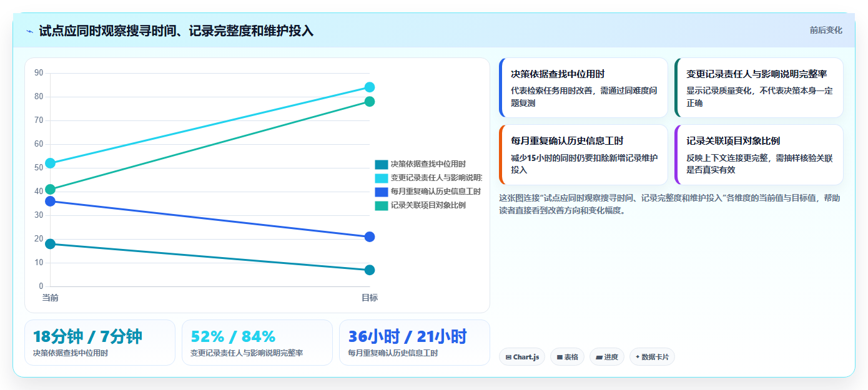Click the 目标 x-axis label
This screenshot has height=390, width=868.
370,298
